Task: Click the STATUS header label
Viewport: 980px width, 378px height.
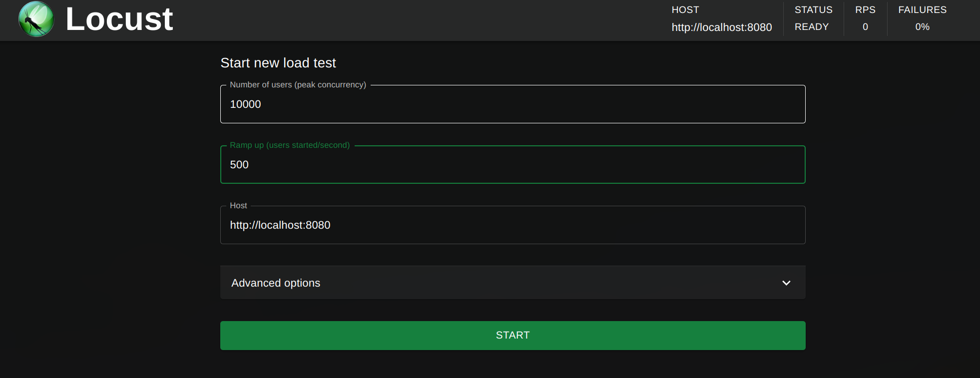Action: tap(813, 10)
